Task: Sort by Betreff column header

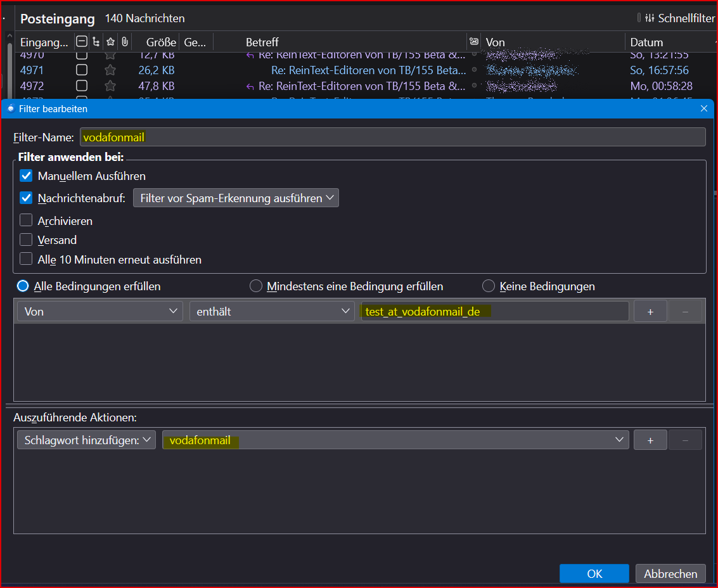Action: pos(262,42)
